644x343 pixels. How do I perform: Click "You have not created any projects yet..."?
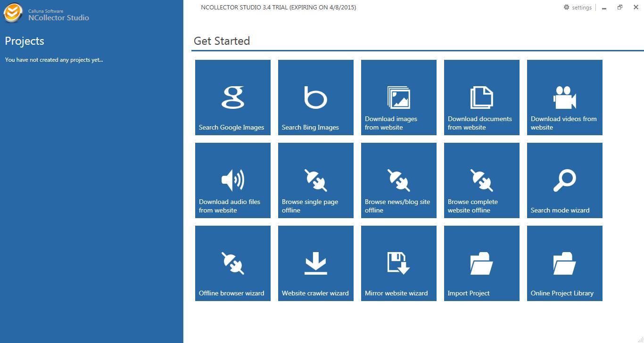click(54, 60)
